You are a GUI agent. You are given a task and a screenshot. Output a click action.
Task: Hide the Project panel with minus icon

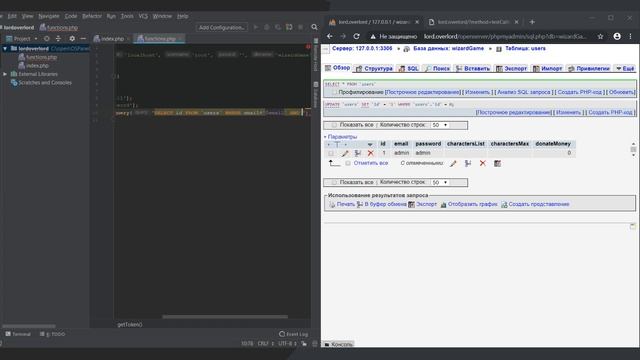click(x=83, y=38)
